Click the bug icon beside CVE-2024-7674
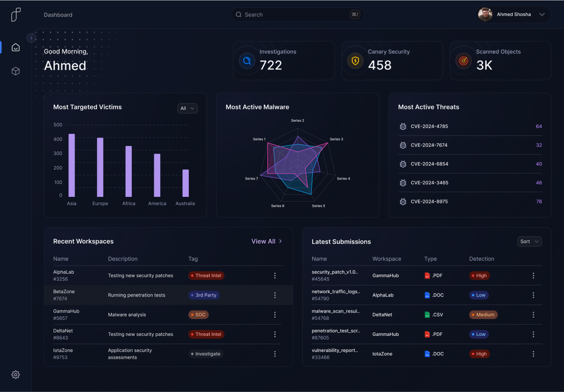Image resolution: width=564 pixels, height=392 pixels. click(x=403, y=145)
